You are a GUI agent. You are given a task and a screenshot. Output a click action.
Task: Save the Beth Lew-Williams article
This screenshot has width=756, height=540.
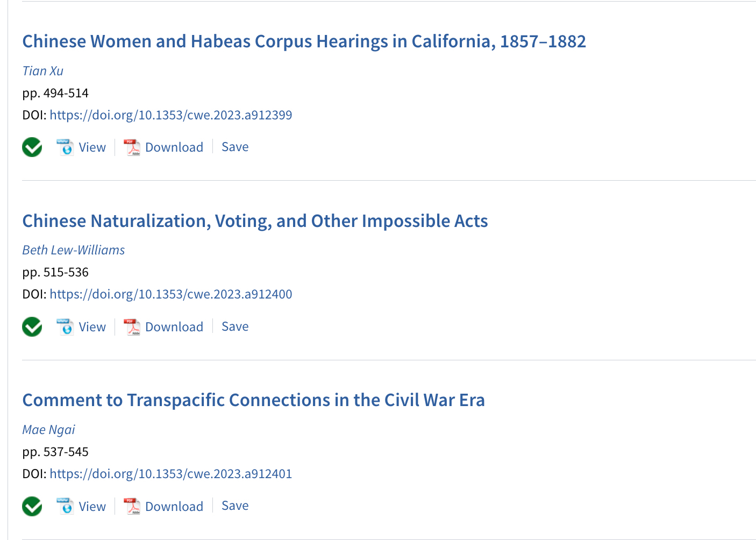pos(235,326)
